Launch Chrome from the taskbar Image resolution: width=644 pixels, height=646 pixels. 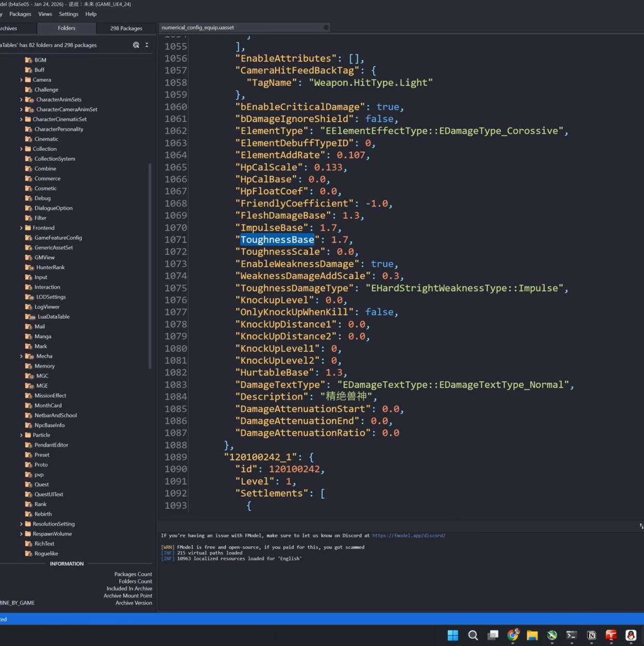tap(512, 635)
